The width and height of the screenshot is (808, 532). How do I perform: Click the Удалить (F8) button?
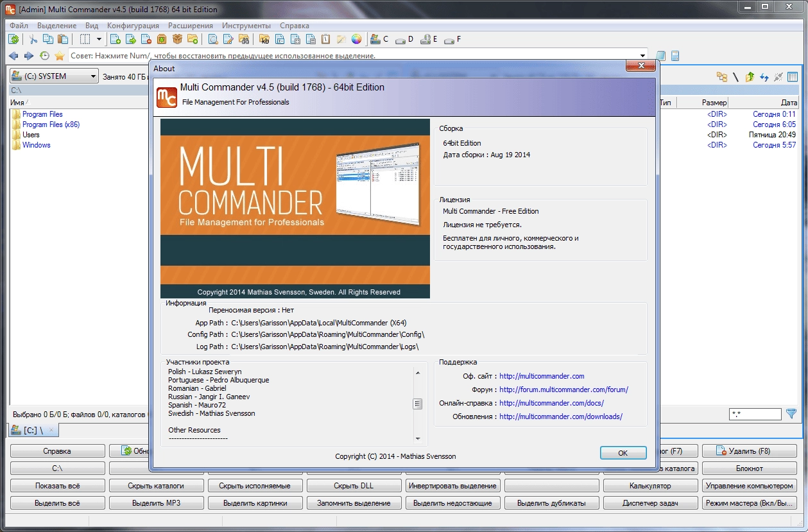(750, 451)
